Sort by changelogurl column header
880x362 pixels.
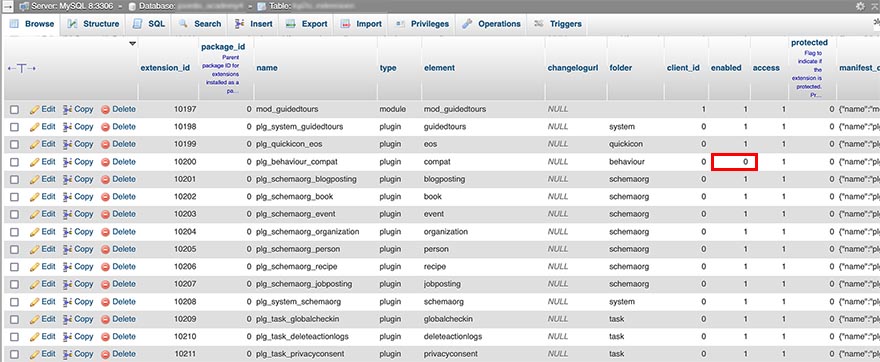tap(573, 68)
